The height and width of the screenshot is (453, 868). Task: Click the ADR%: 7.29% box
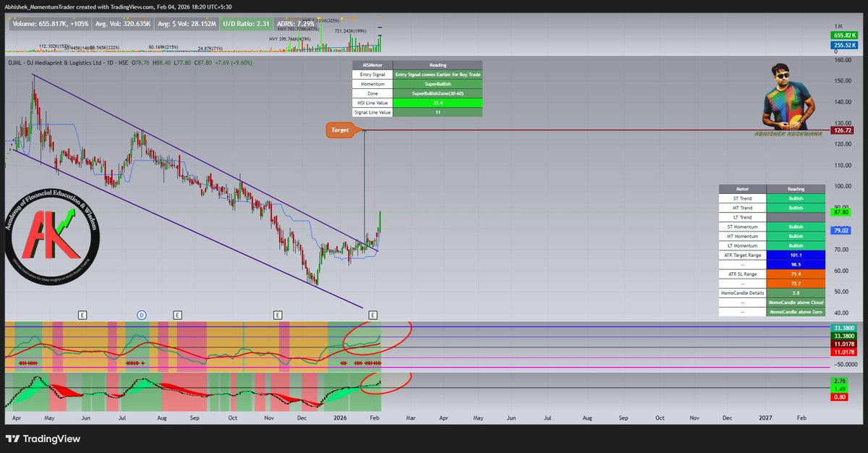(x=297, y=23)
